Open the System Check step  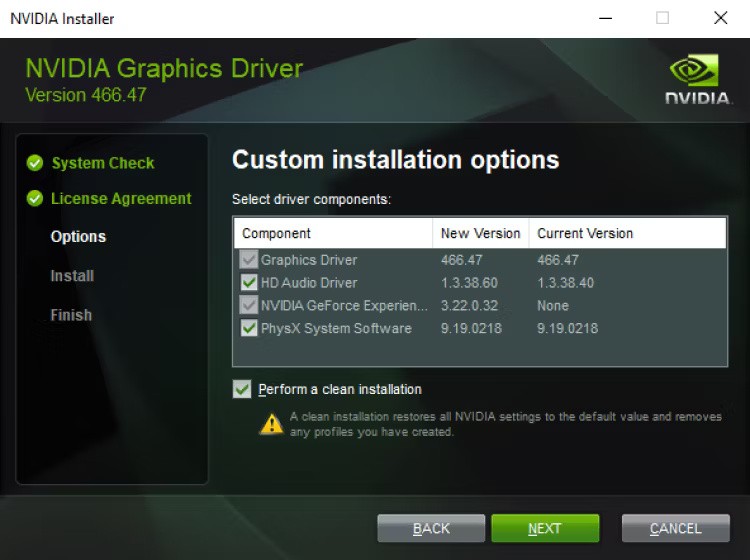[103, 163]
